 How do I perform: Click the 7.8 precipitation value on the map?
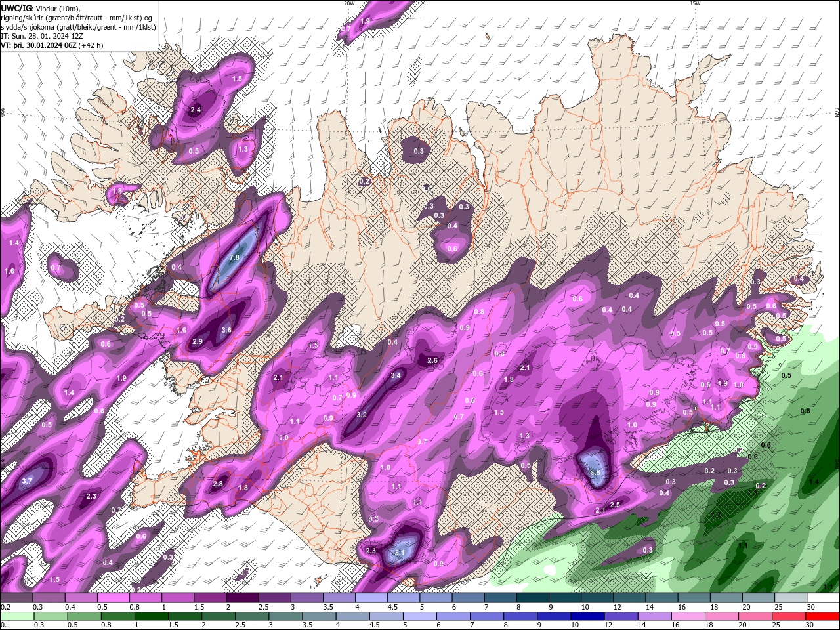click(x=234, y=258)
